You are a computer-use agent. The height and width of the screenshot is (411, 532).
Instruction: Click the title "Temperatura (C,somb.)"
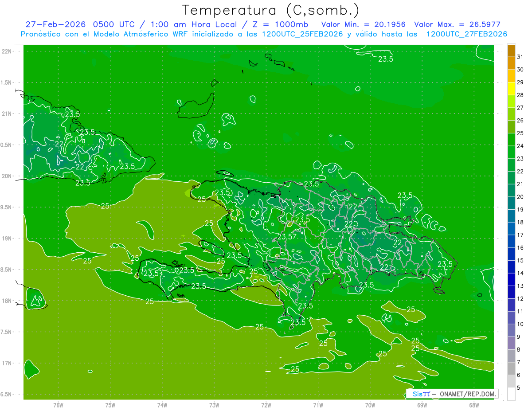(270, 10)
